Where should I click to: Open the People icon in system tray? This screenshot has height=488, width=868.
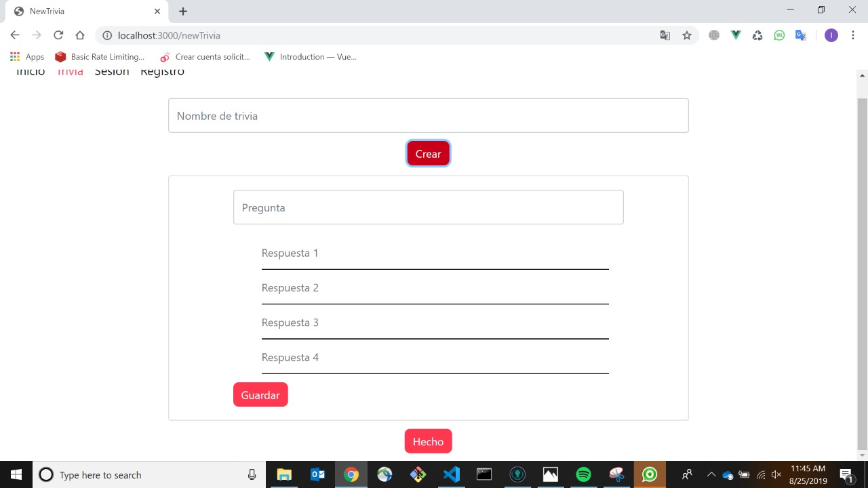(687, 474)
